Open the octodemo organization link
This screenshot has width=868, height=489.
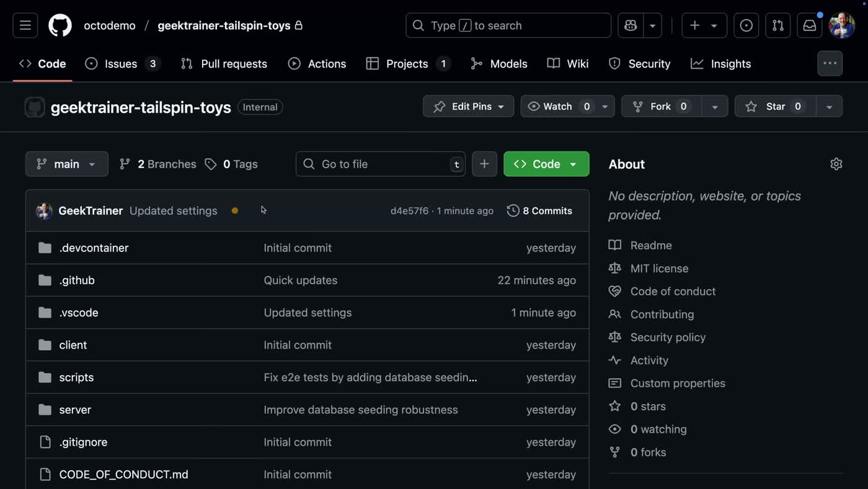(110, 25)
